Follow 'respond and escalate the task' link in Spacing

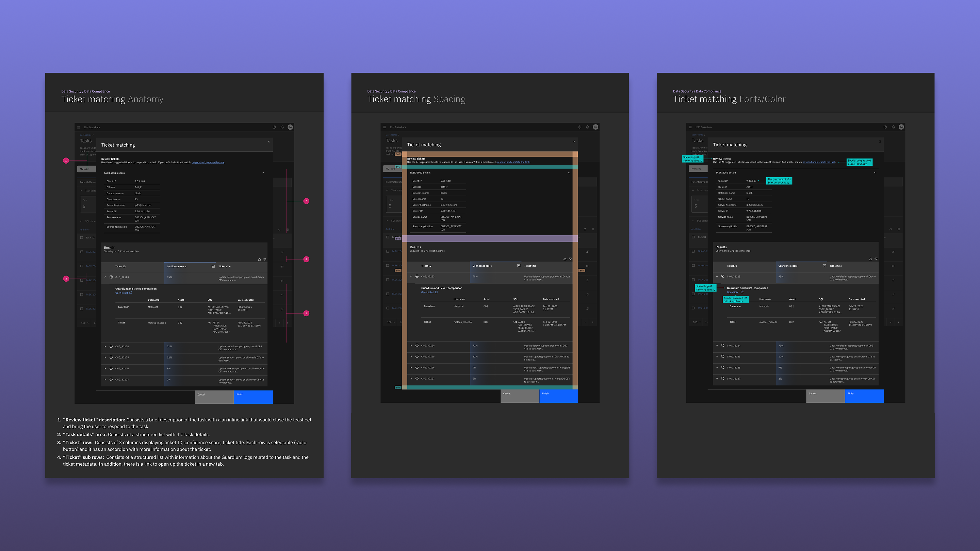point(513,162)
